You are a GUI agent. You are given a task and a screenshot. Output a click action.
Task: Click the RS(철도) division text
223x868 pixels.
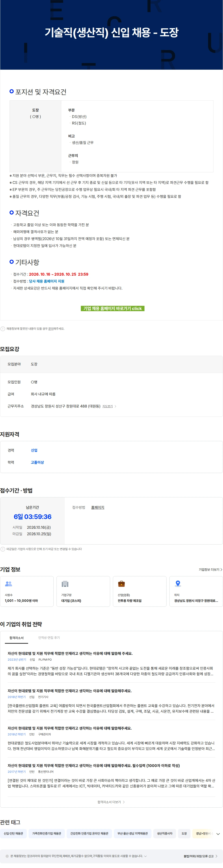(79, 123)
